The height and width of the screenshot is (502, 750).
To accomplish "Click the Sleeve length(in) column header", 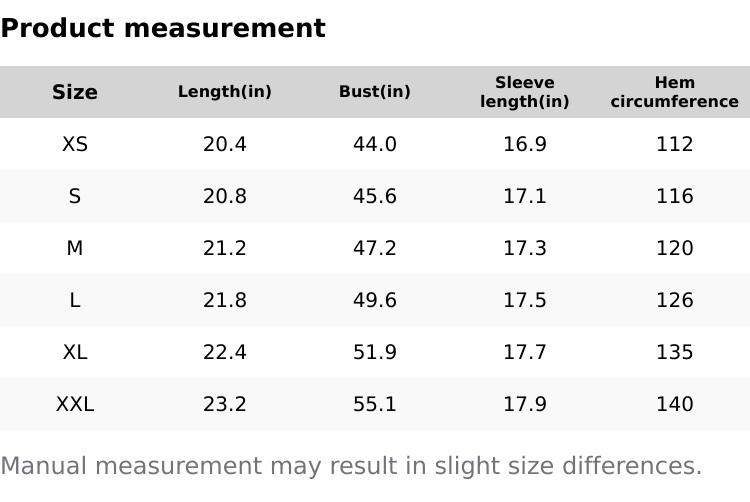I will click(x=525, y=92).
